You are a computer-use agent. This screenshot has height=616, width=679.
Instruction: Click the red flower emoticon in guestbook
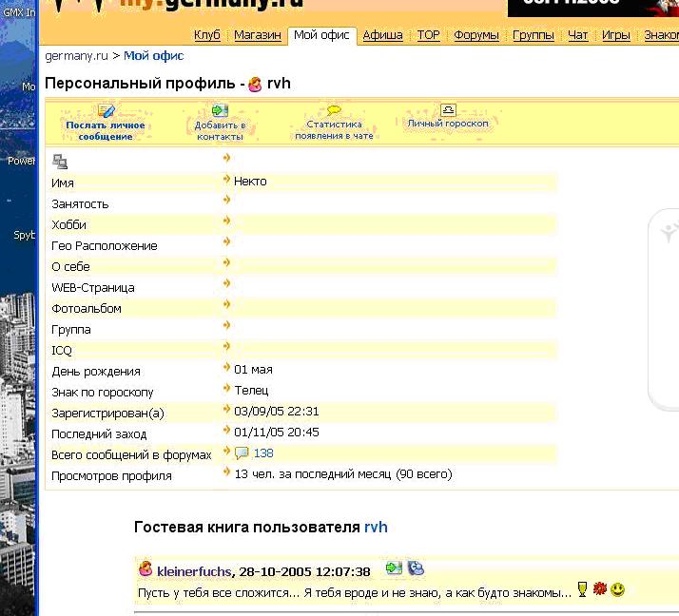(x=600, y=588)
